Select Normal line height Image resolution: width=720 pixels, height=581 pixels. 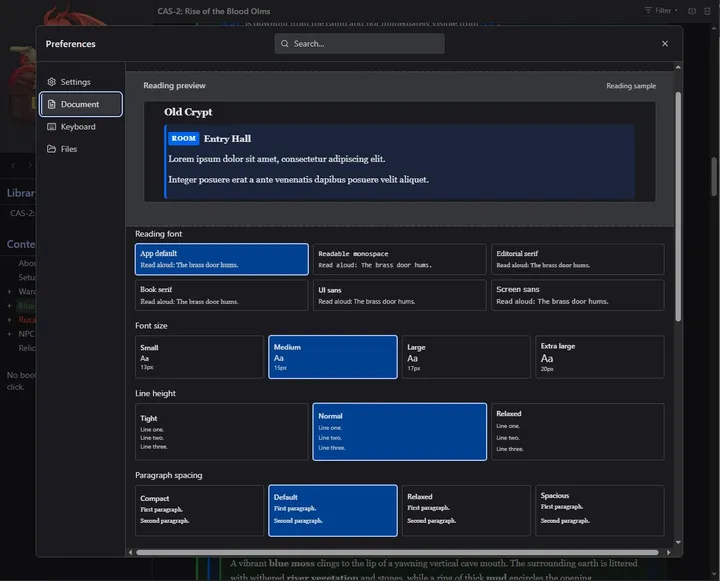[x=399, y=432]
